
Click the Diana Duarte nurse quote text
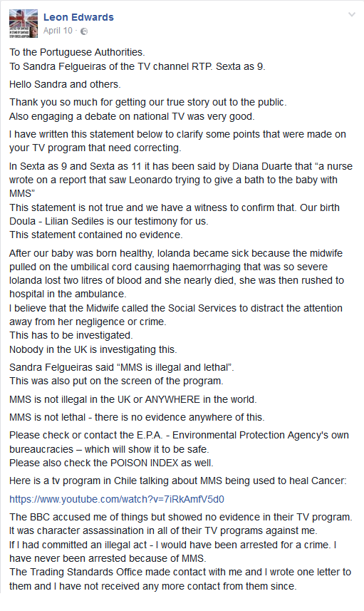[181, 180]
